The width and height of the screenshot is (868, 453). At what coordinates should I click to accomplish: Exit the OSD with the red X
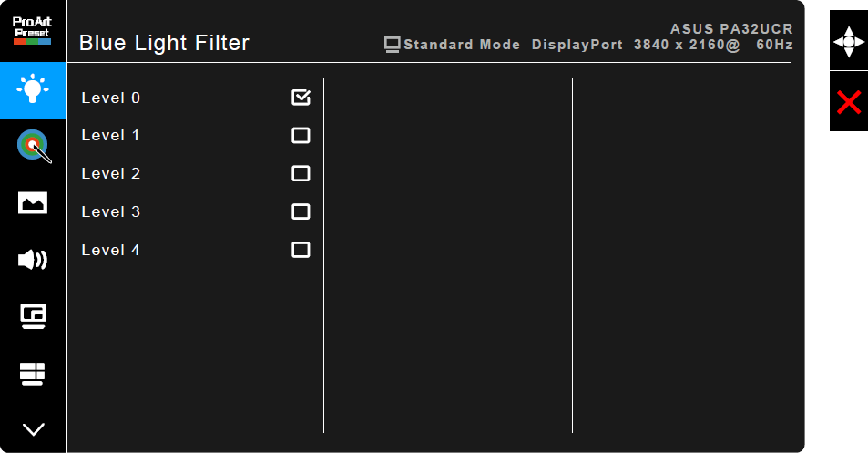tap(848, 102)
